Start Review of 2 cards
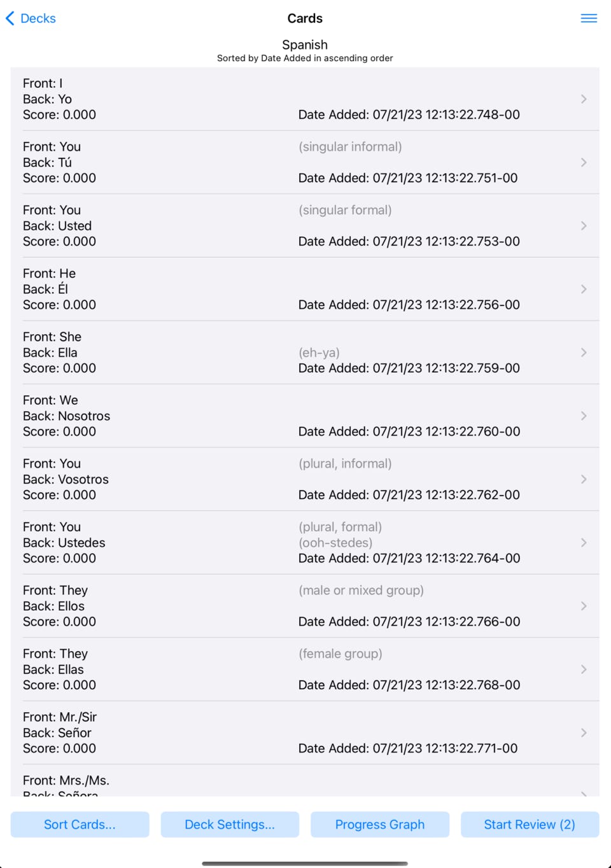Screen dimensions: 611x868 pyautogui.click(x=530, y=825)
